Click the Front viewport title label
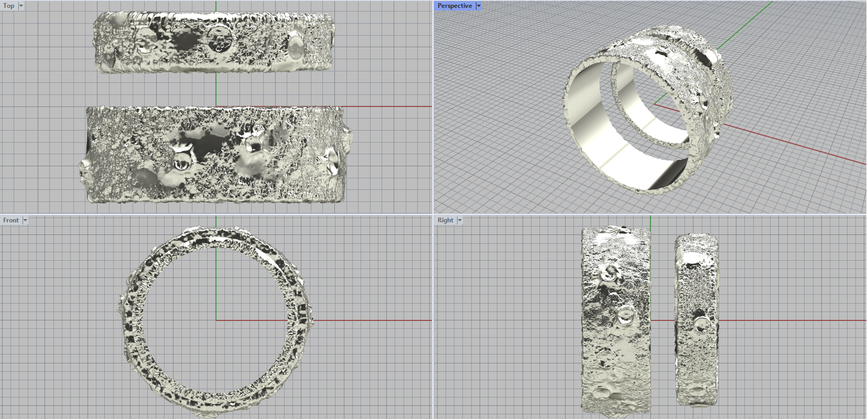The width and height of the screenshot is (868, 419). pos(11,220)
